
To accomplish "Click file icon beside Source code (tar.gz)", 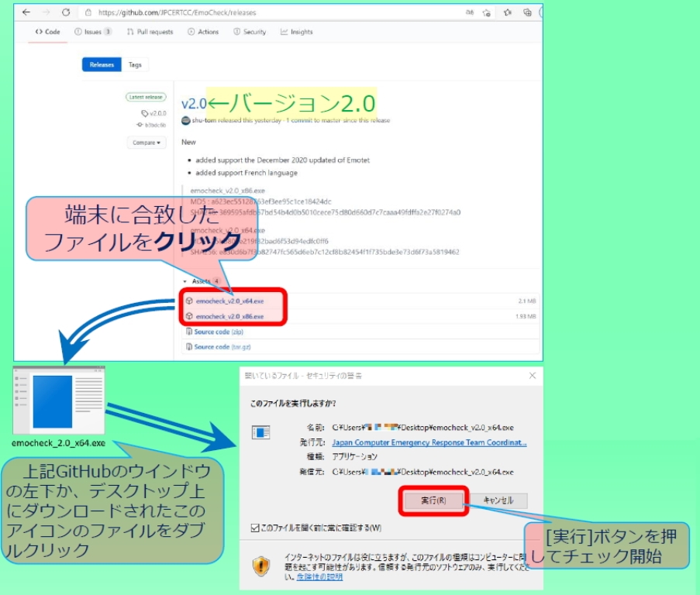I will (189, 347).
